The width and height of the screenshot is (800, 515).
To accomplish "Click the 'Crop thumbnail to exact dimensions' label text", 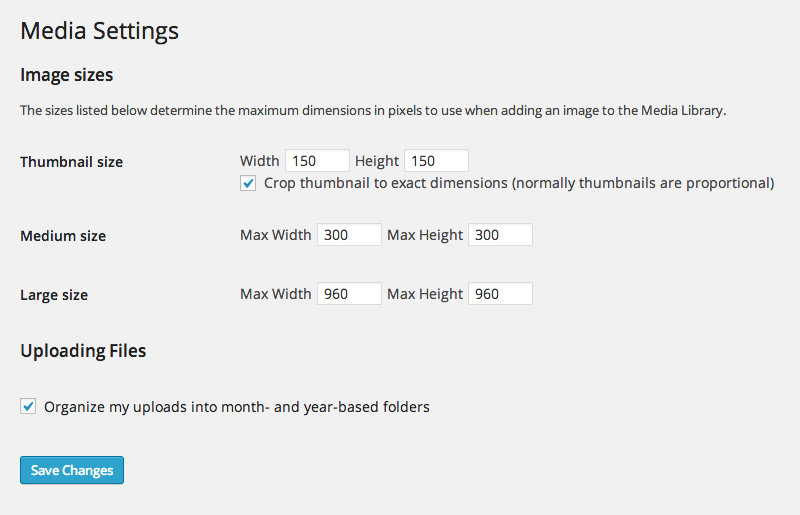I will [519, 183].
